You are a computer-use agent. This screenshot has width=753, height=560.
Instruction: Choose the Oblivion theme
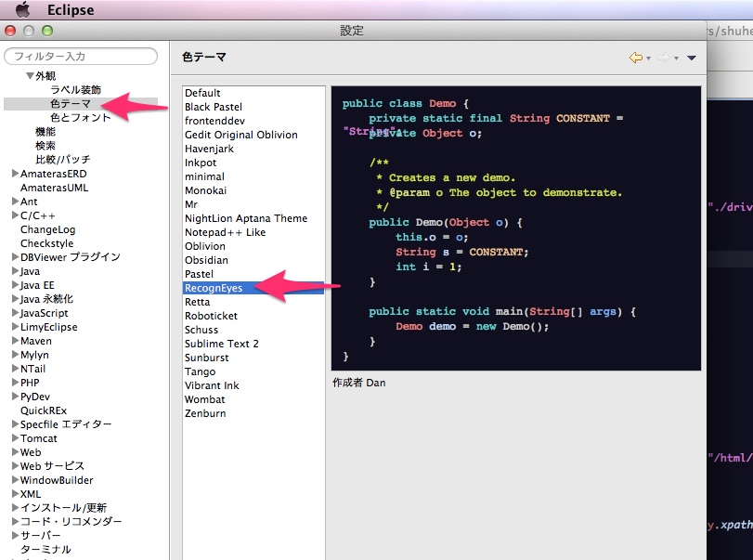pyautogui.click(x=205, y=246)
